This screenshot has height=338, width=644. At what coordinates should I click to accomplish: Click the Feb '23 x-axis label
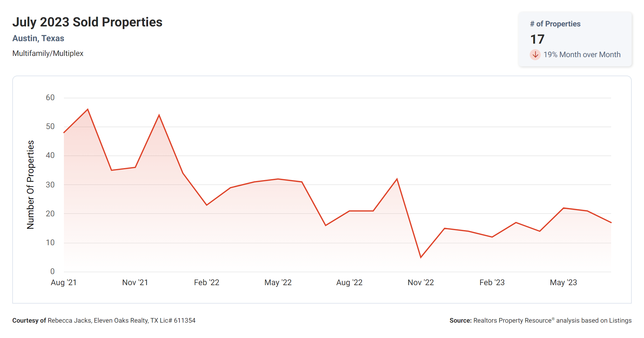(492, 282)
